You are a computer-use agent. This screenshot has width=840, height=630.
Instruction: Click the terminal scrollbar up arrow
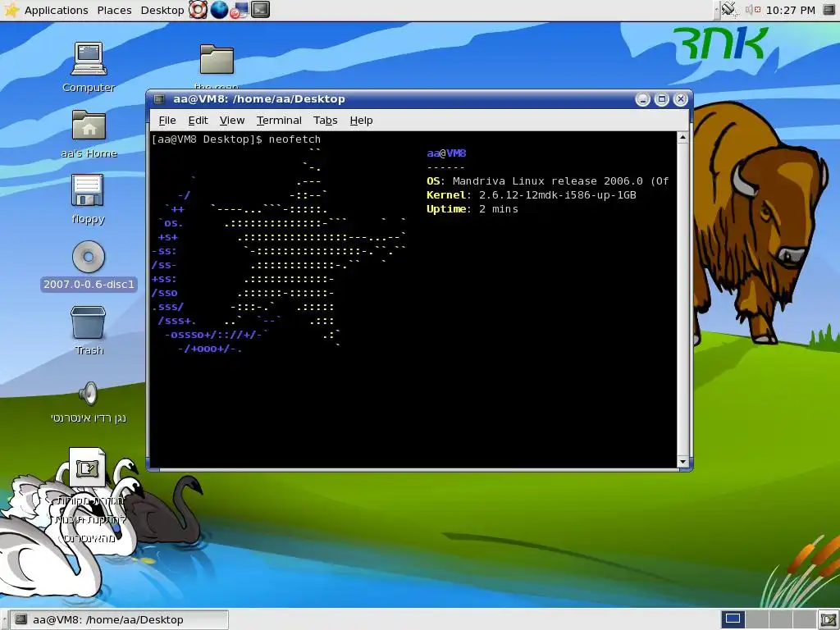[x=682, y=137]
